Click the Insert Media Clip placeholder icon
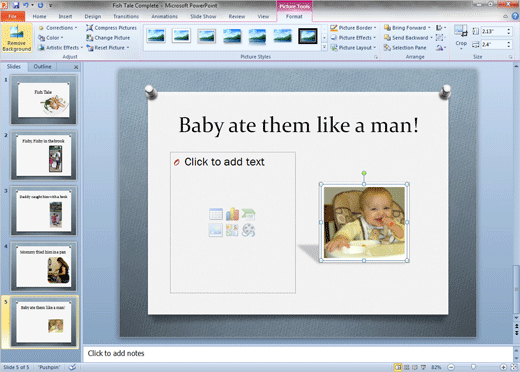The height and width of the screenshot is (372, 520). click(x=248, y=230)
